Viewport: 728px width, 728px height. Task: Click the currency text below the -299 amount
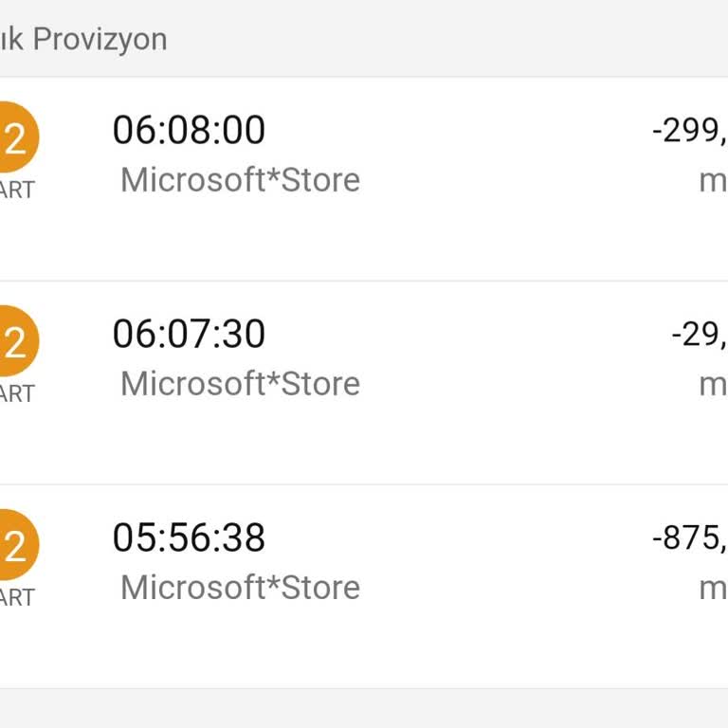tap(713, 180)
